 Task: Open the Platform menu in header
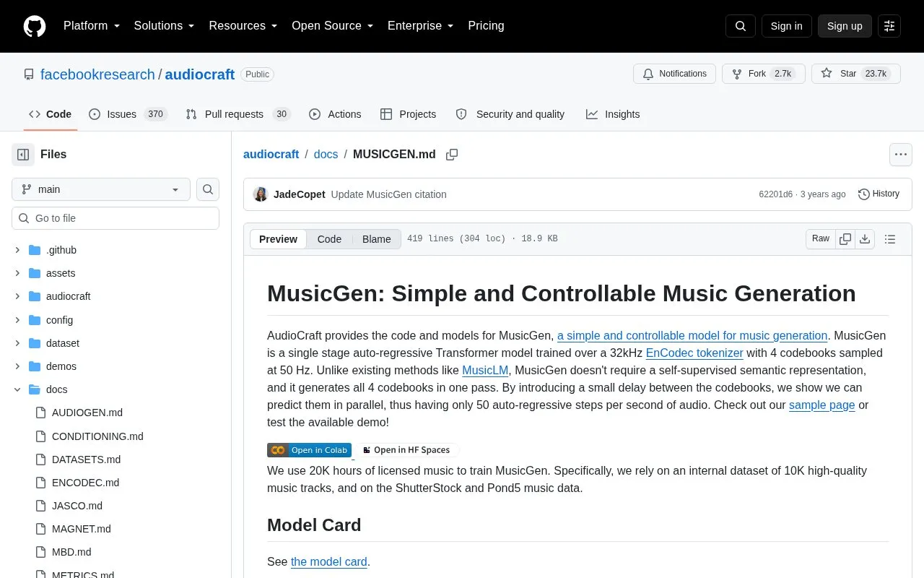(92, 26)
